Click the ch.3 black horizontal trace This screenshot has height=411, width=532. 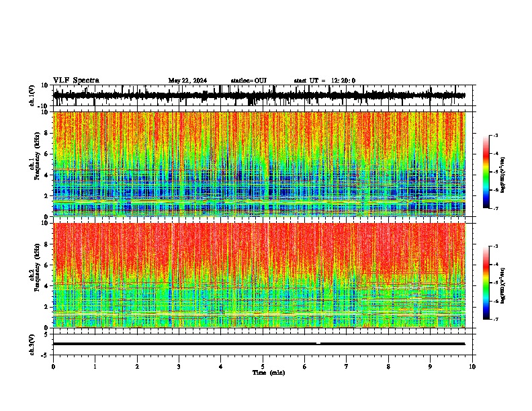[259, 344]
